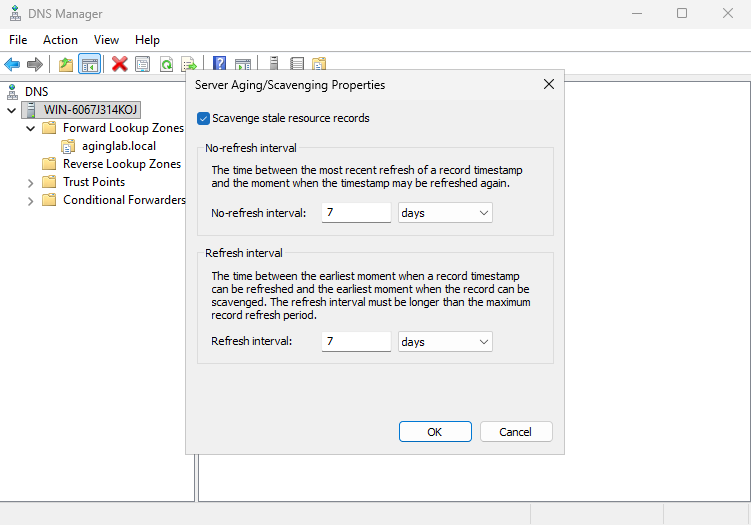Open Refresh interval units dropdown
Screen dimensions: 751x525
tap(445, 342)
